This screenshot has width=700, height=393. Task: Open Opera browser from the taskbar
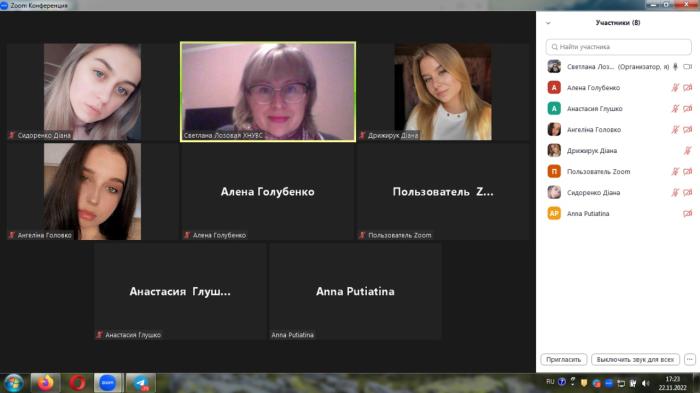77,383
